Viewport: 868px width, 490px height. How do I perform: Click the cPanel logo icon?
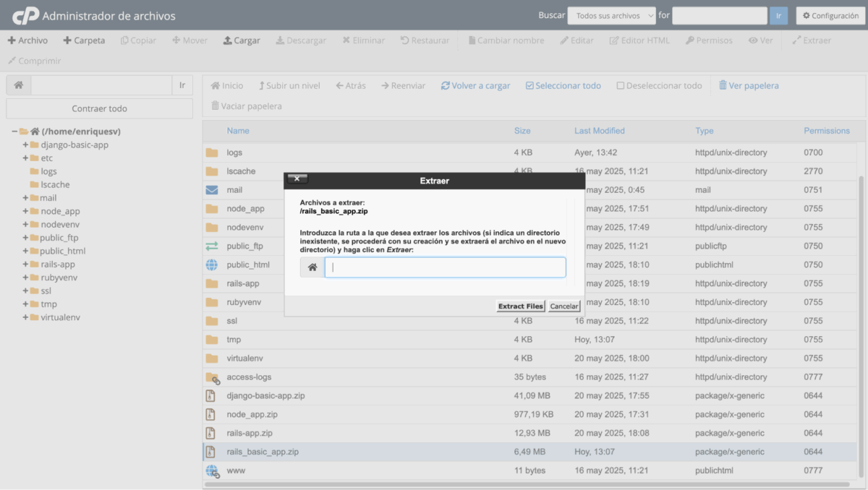coord(25,15)
